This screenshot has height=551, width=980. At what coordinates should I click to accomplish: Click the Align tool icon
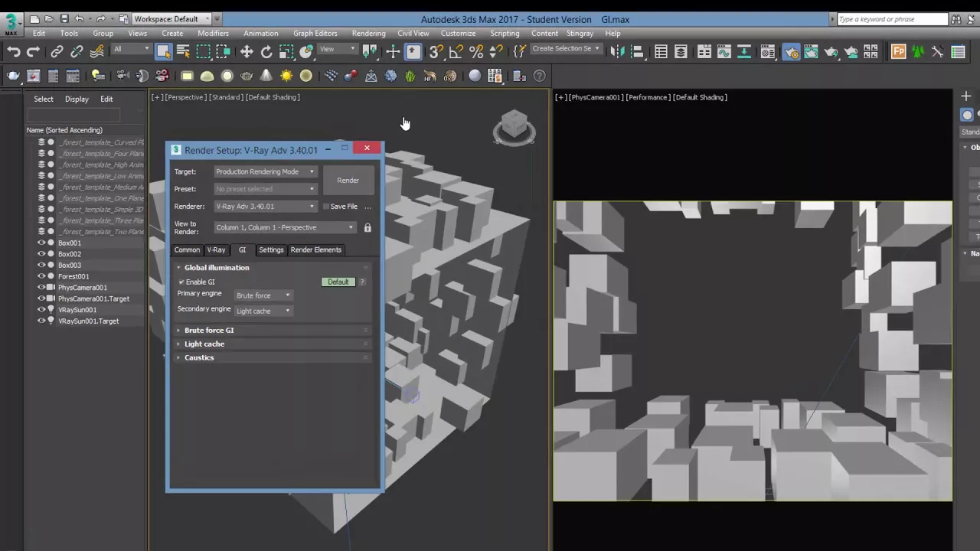pos(637,52)
